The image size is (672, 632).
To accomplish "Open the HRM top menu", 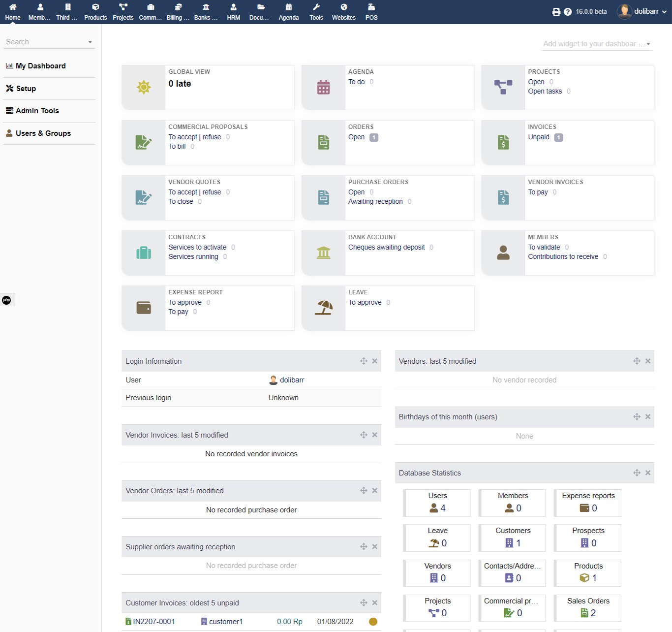I will click(233, 12).
